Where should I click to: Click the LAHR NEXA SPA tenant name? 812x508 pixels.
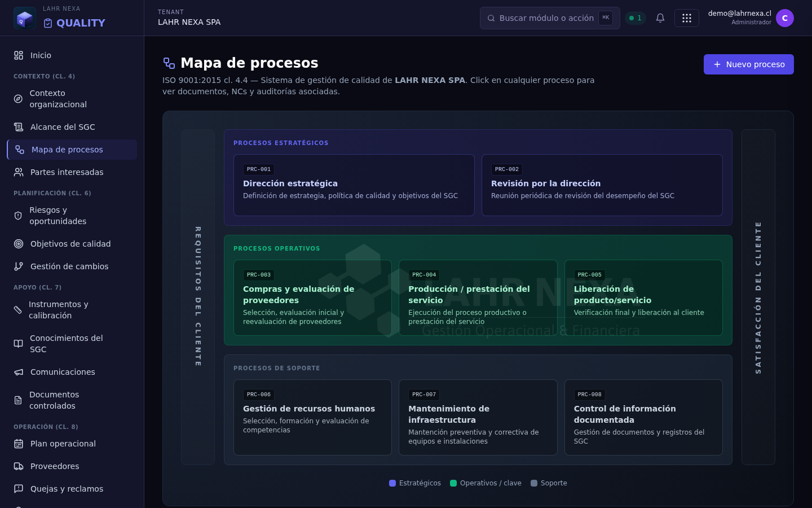[x=189, y=22]
